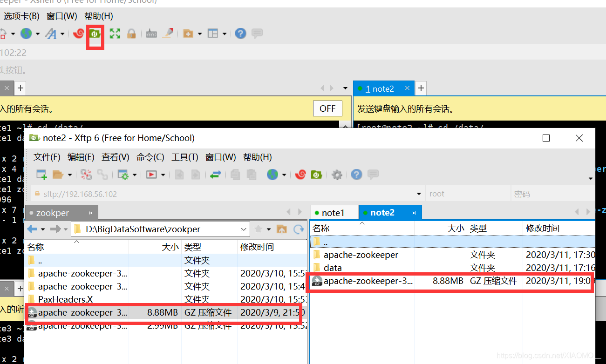Open the keyboard mapping icon in Xshell
The height and width of the screenshot is (364, 606).
click(x=151, y=34)
